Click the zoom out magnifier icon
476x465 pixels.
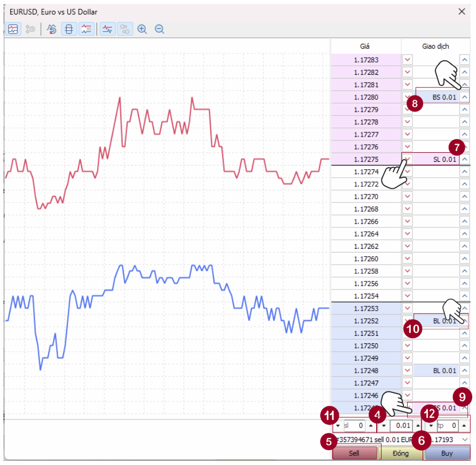pos(159,29)
